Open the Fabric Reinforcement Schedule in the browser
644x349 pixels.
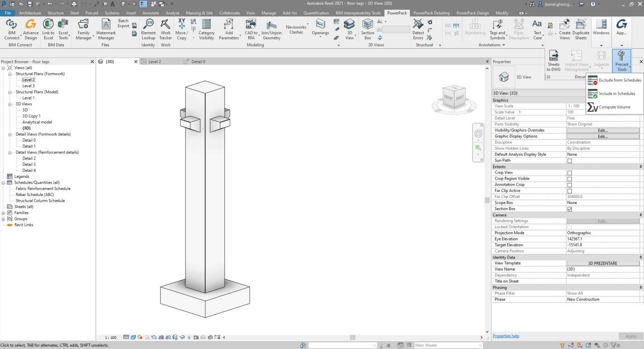click(42, 188)
